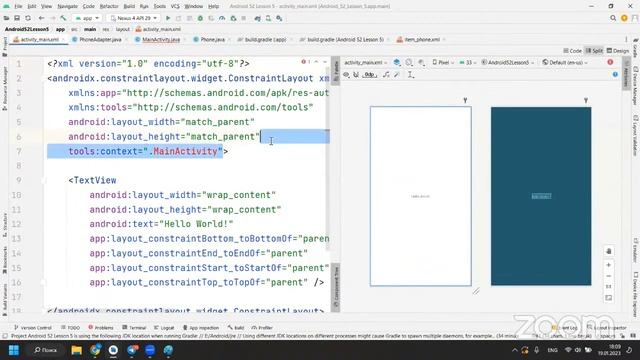This screenshot has width=640, height=360.
Task: Click the Run app green play icon
Action: click(168, 18)
